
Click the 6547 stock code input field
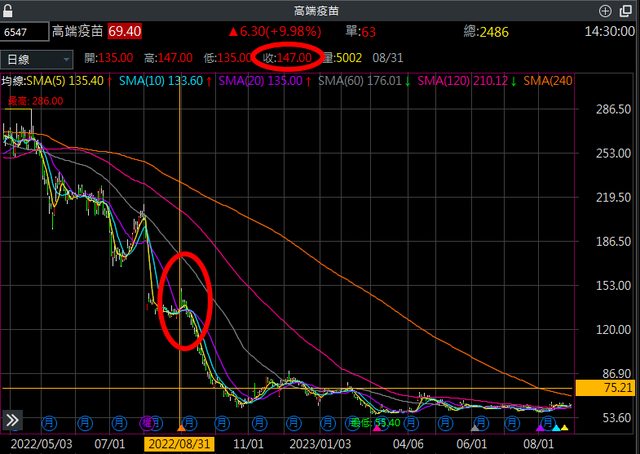coord(22,33)
